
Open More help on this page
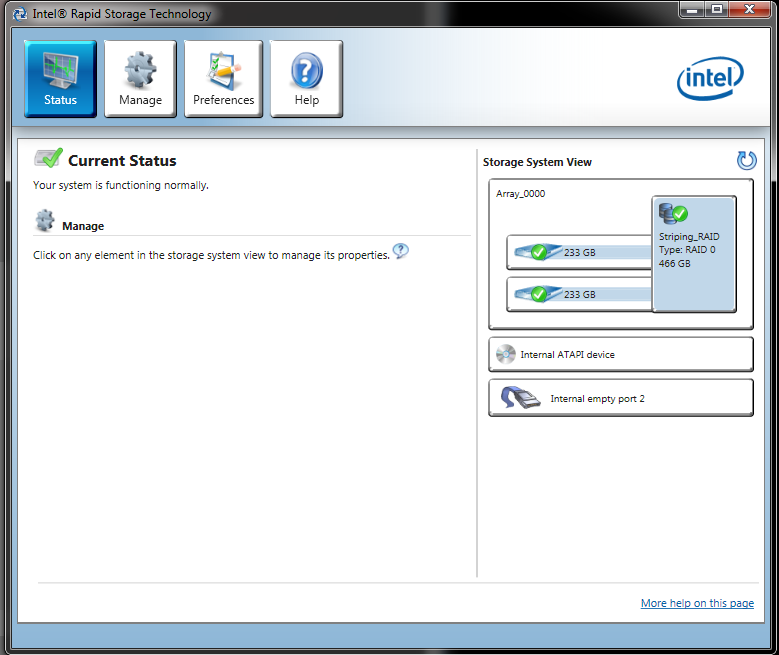click(x=697, y=603)
